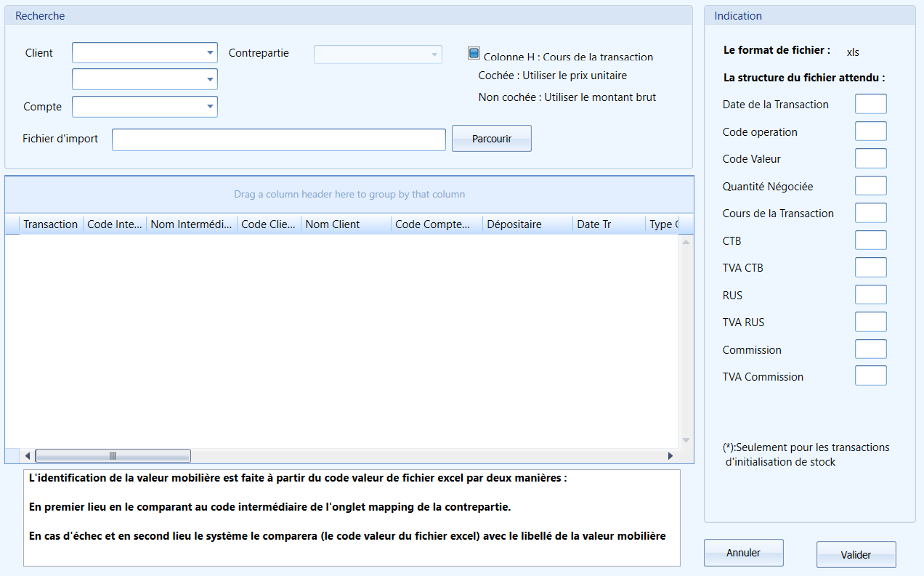This screenshot has width=924, height=576.
Task: Click the TVA CTB box
Action: pyautogui.click(x=871, y=267)
